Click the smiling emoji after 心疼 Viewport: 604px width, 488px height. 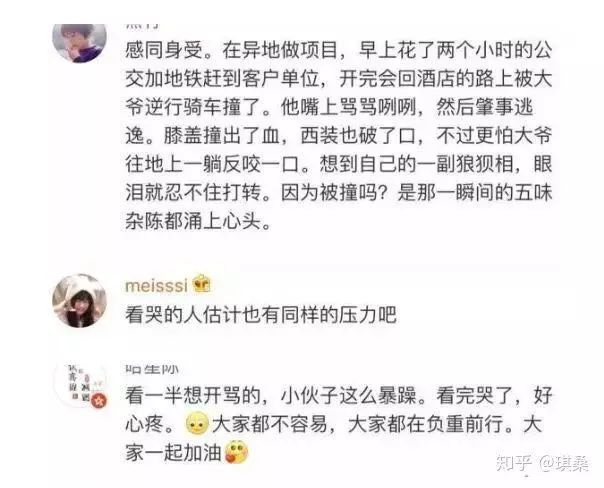[x=197, y=424]
